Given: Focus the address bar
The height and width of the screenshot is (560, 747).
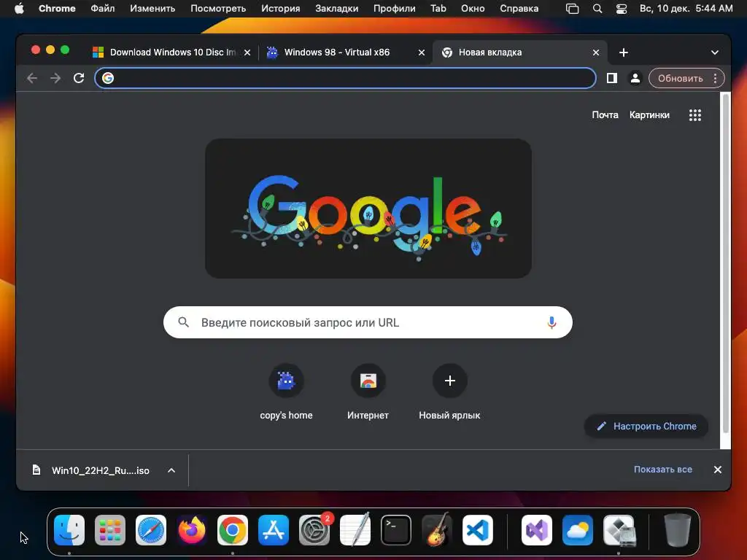Looking at the screenshot, I should [x=345, y=78].
